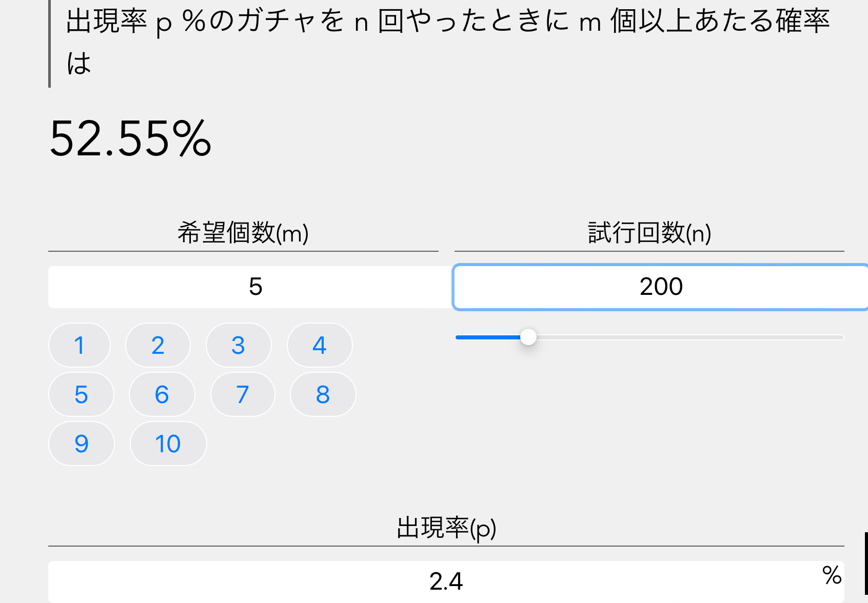The image size is (868, 603).
Task: Click the unfilled slider track right of handle
Action: [x=687, y=337]
